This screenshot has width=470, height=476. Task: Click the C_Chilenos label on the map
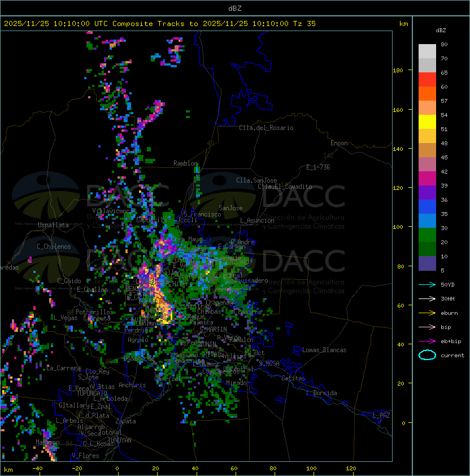point(54,246)
